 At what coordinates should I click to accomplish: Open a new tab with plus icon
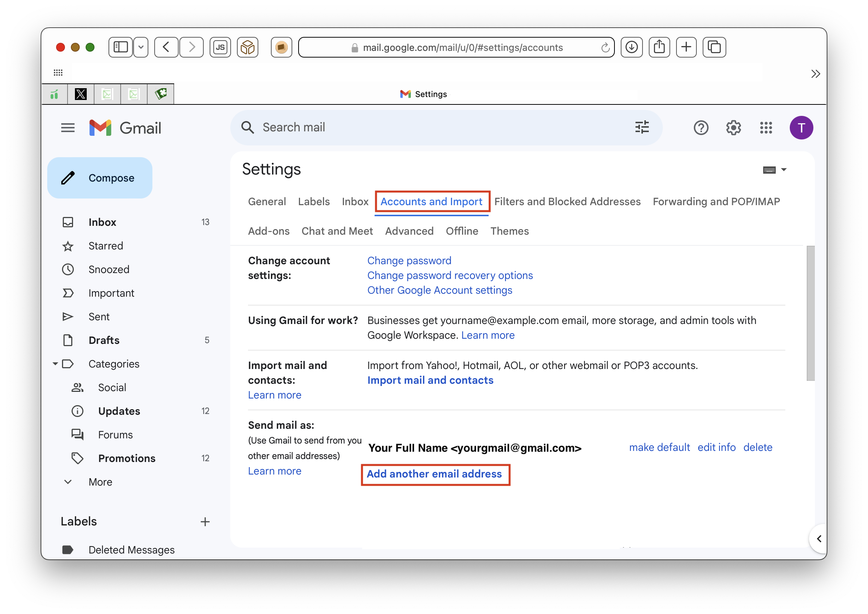coord(686,47)
